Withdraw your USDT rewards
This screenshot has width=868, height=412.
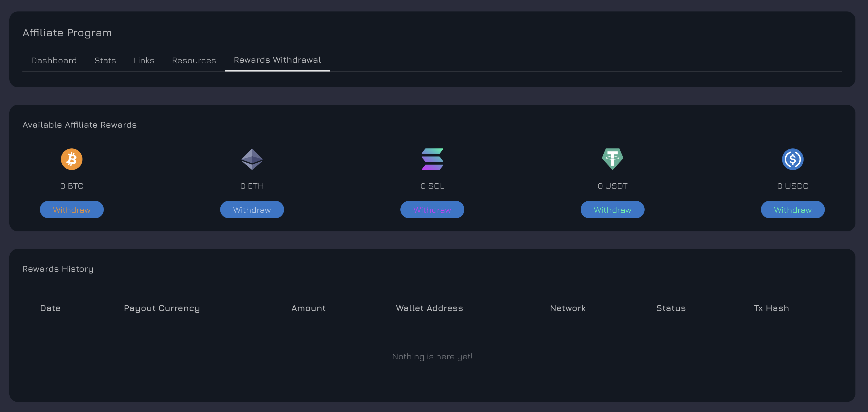click(612, 209)
